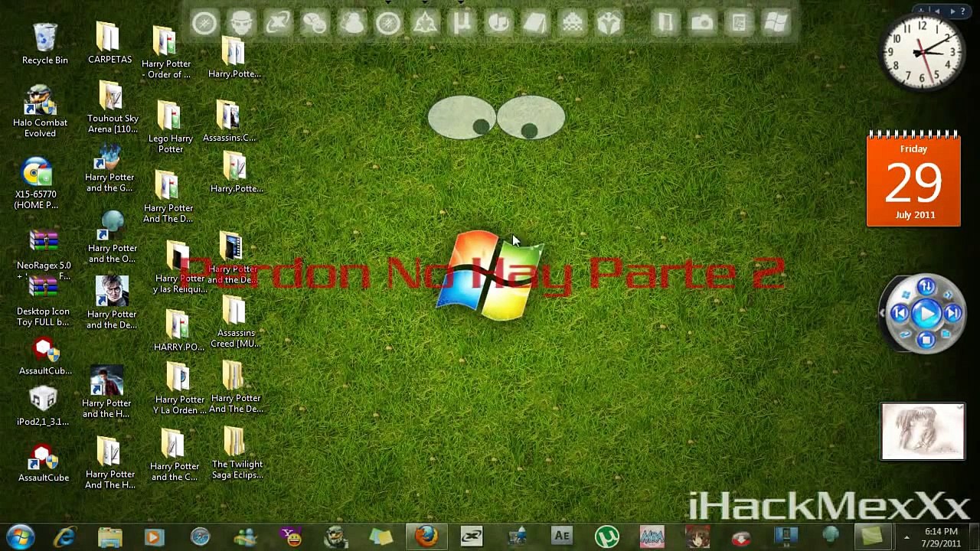Select the Lego Harry Potter folder

[x=170, y=128]
